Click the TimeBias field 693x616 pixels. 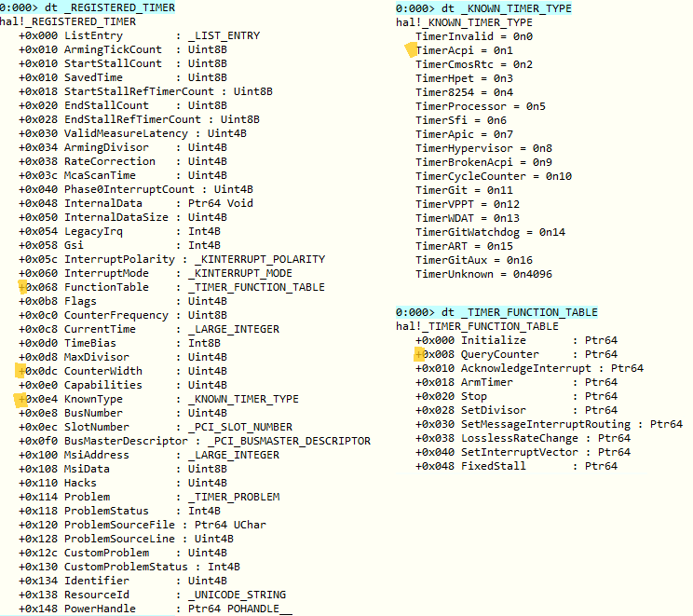coord(119,343)
